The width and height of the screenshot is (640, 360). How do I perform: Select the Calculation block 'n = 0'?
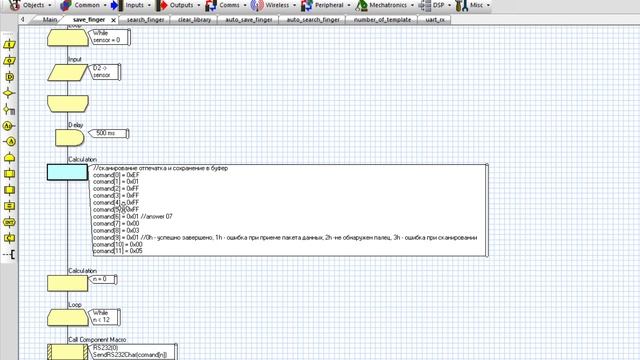pyautogui.click(x=67, y=283)
